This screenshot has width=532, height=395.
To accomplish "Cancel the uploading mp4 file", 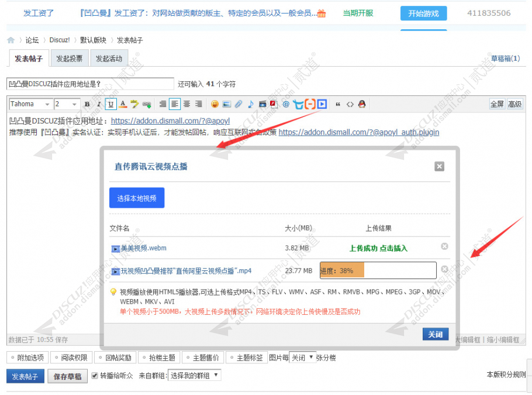I will click(x=444, y=269).
